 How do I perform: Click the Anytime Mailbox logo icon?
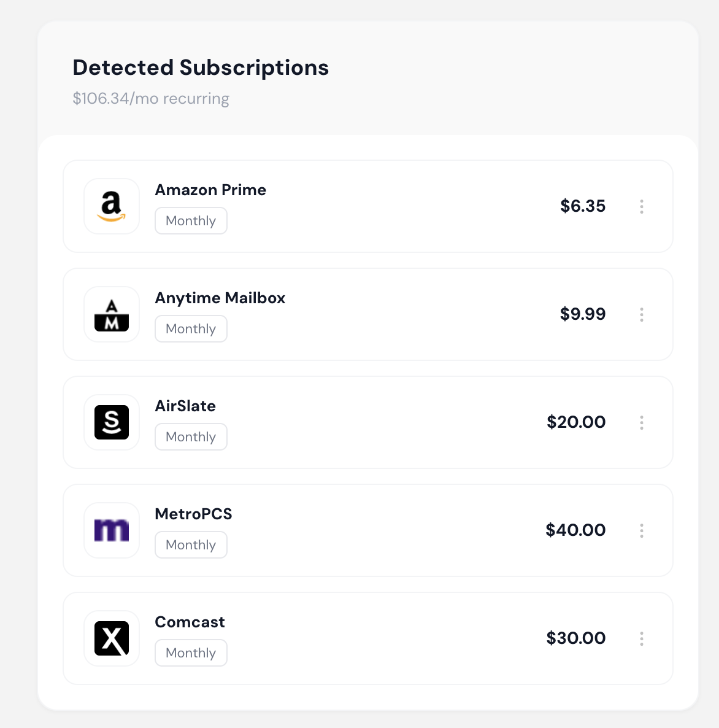point(112,314)
